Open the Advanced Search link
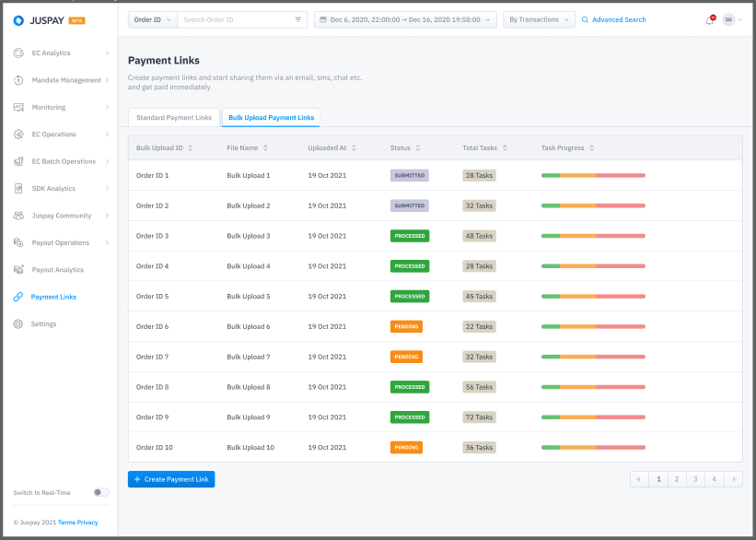Screen dimensions: 756x540 pos(614,19)
